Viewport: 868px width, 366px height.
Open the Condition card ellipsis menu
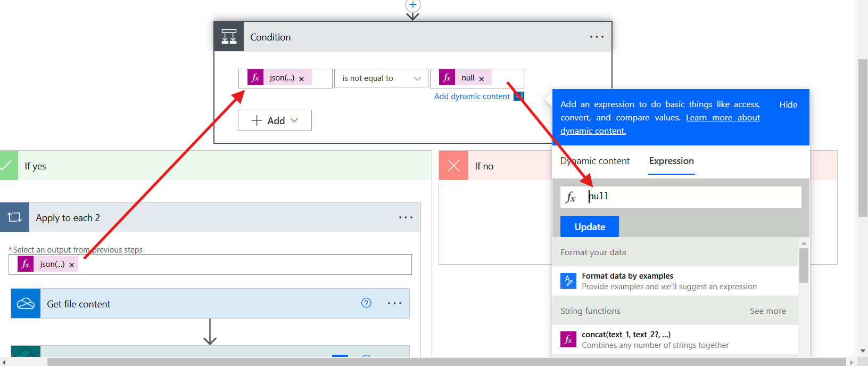coord(597,37)
